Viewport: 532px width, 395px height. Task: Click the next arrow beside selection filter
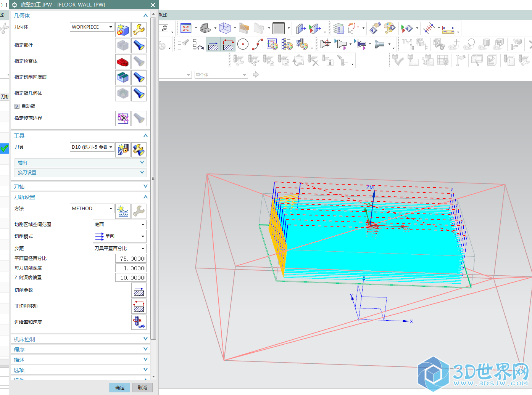256,75
